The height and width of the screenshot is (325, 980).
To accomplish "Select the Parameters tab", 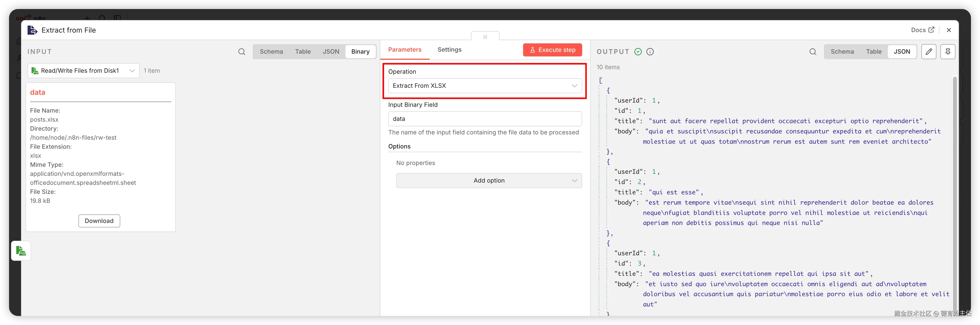I will [404, 50].
